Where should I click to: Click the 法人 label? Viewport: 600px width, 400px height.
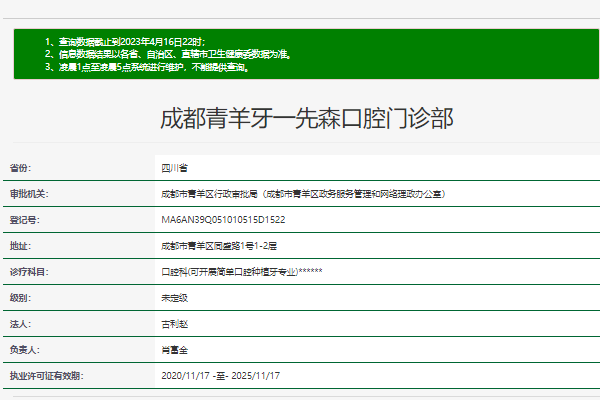(x=20, y=324)
